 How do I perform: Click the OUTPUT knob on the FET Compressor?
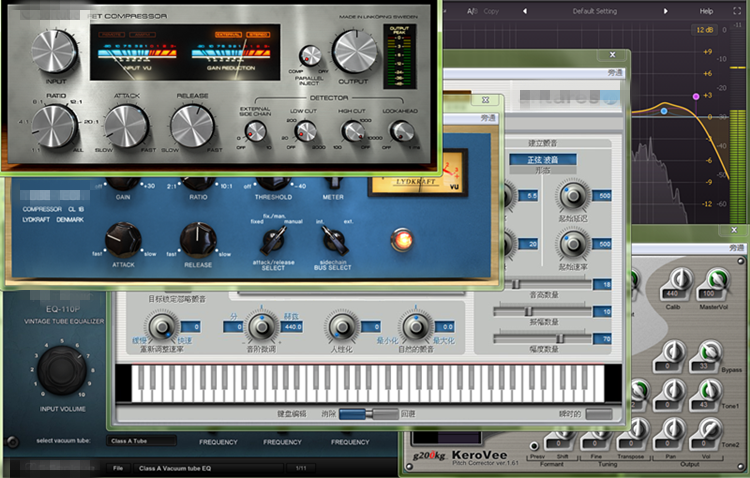click(354, 51)
